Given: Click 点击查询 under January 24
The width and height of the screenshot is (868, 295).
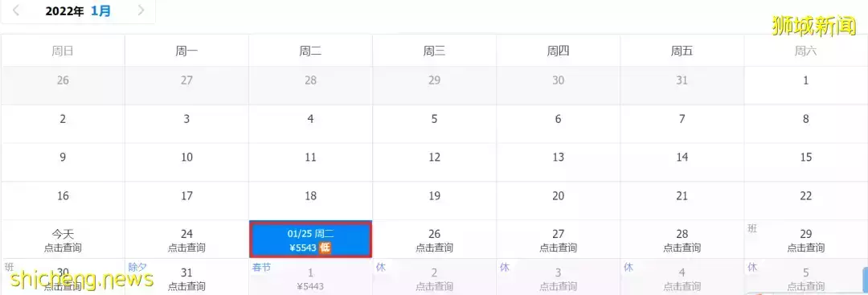Looking at the screenshot, I should (x=186, y=248).
